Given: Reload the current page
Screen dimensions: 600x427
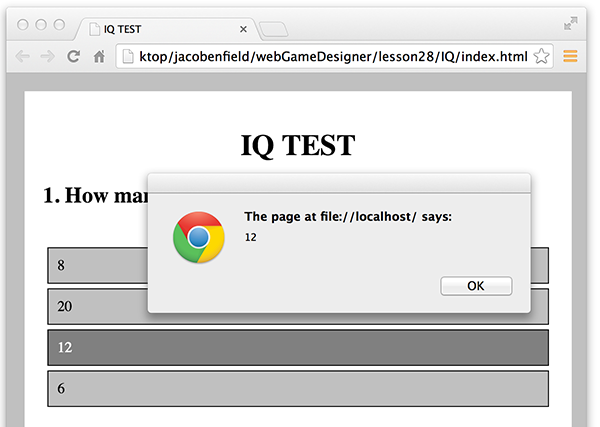Looking at the screenshot, I should 73,56.
